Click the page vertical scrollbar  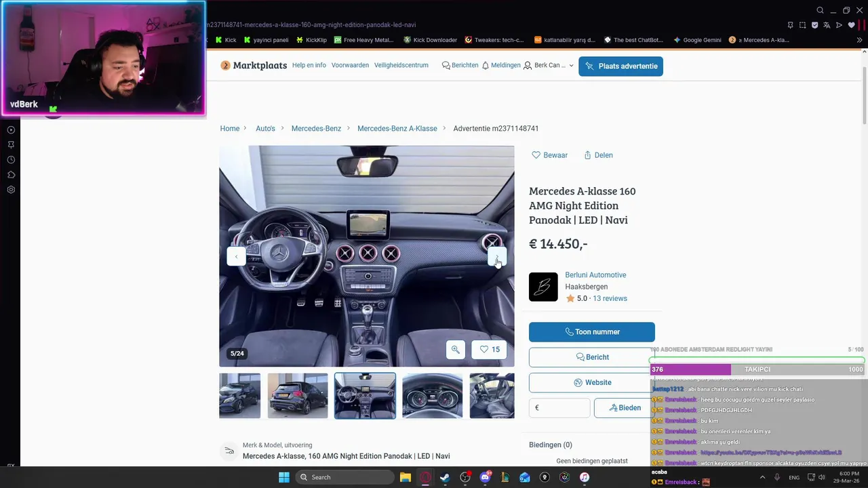pyautogui.click(x=864, y=95)
